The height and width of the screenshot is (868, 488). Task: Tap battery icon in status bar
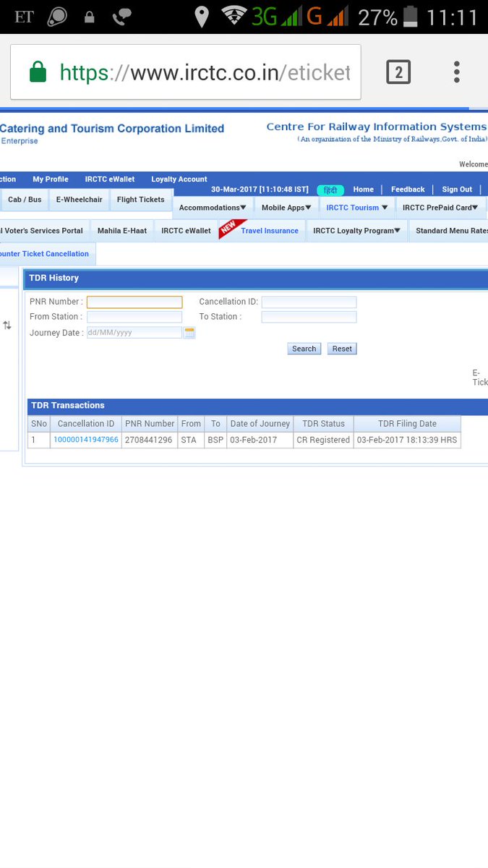point(411,17)
